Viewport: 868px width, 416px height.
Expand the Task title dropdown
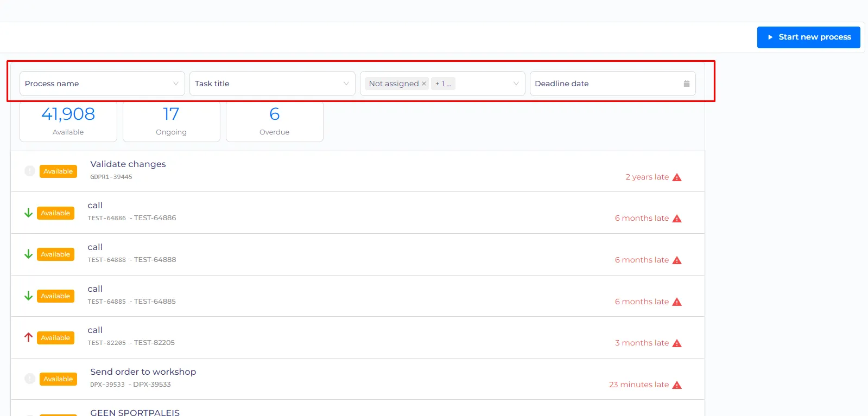272,84
